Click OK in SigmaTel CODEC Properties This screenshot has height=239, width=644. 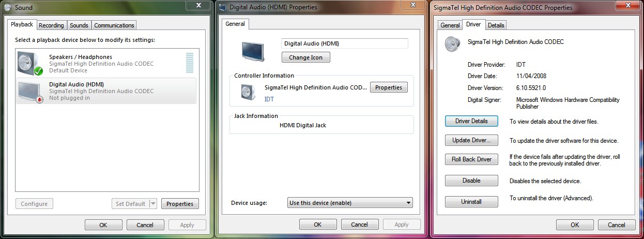575,225
